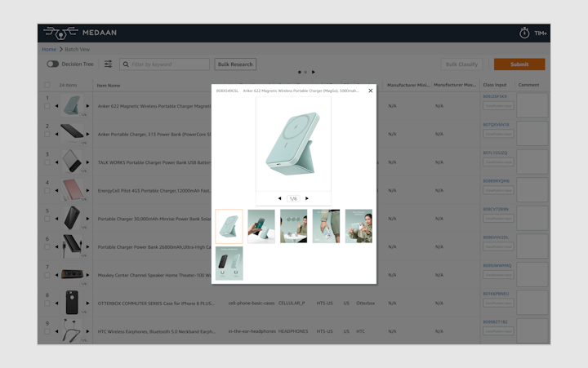This screenshot has height=368, width=588.
Task: Select first thumbnail of green charger
Action: (x=229, y=226)
